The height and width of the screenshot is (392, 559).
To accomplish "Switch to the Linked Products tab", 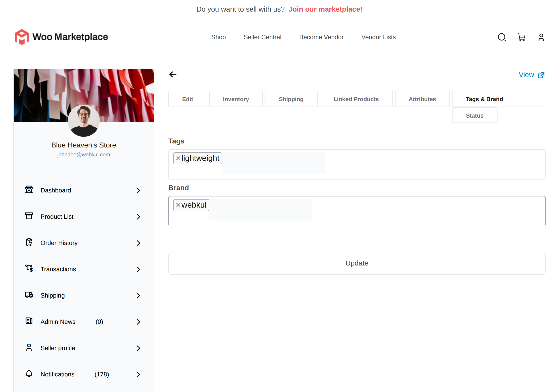I will [356, 99].
